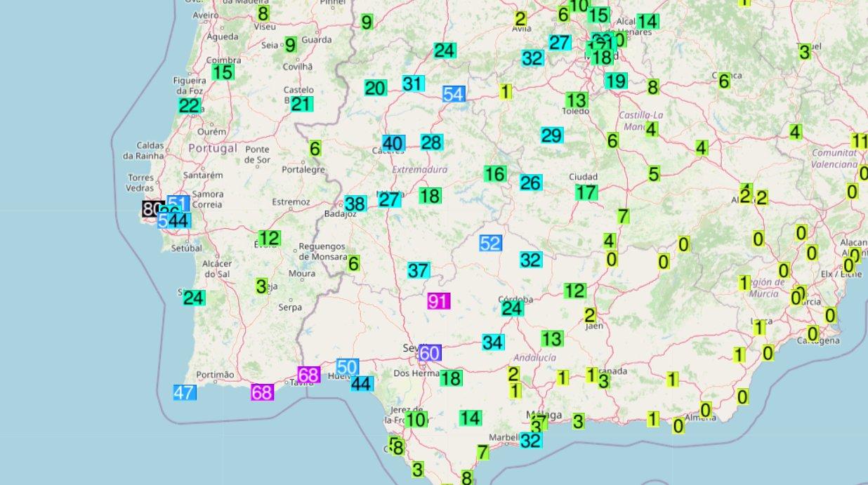The height and width of the screenshot is (485, 868).
Task: Select the 17 marker below Ciudad Real
Action: coord(586,192)
